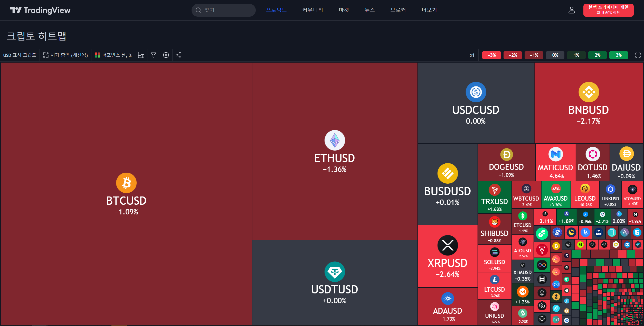Open the x1 multiplier dropdown

click(x=472, y=55)
